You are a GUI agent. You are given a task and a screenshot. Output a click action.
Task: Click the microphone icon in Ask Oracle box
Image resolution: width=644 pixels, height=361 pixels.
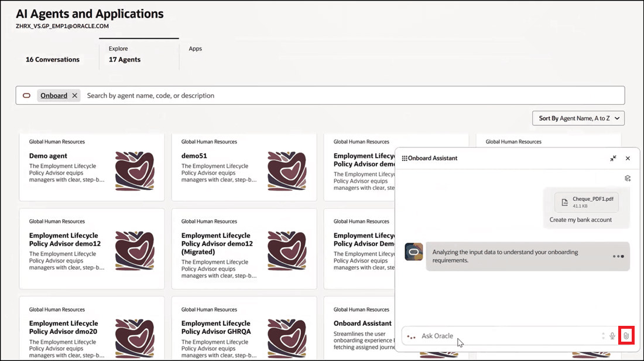pyautogui.click(x=612, y=336)
